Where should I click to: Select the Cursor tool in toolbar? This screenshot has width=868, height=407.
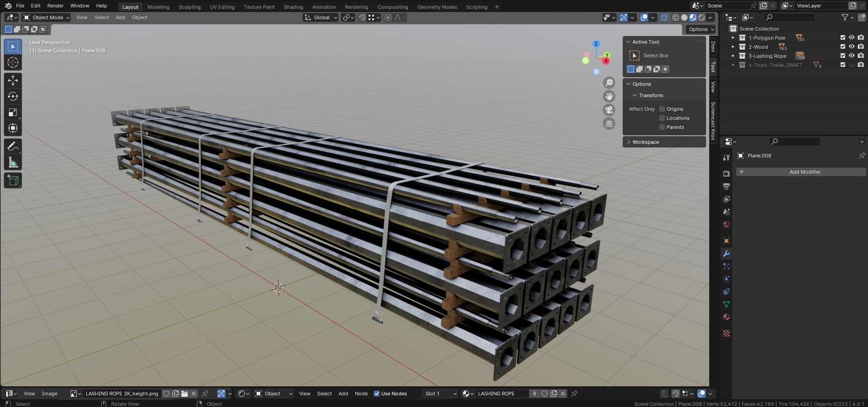click(x=13, y=62)
